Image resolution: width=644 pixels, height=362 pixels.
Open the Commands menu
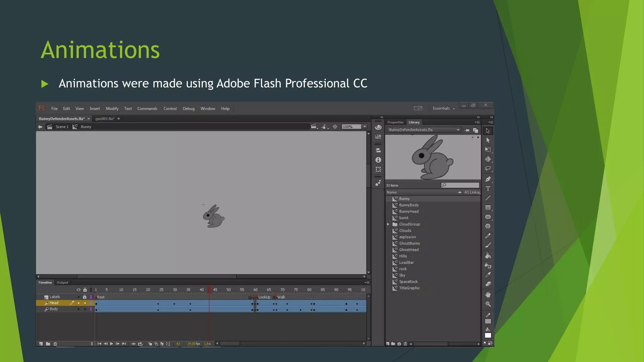tap(147, 108)
